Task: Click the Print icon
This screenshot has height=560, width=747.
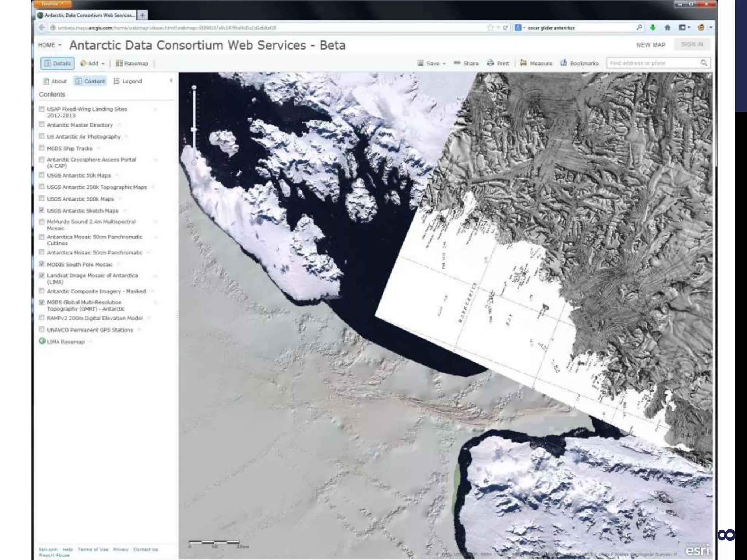Action: pyautogui.click(x=491, y=63)
